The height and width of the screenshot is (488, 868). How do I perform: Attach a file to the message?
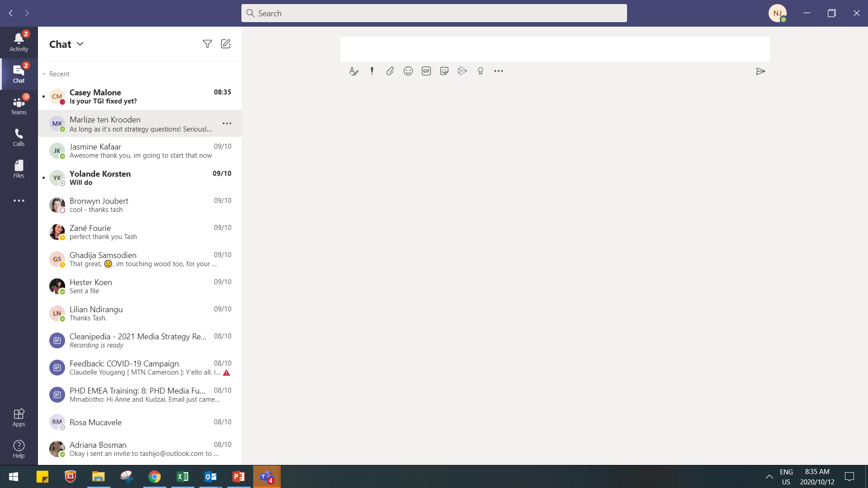390,71
